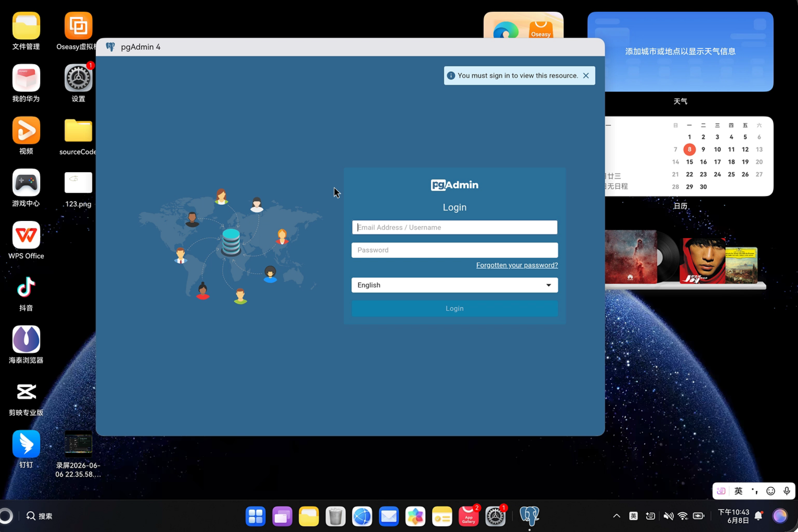Open the settings gear in the dock

pyautogui.click(x=496, y=516)
